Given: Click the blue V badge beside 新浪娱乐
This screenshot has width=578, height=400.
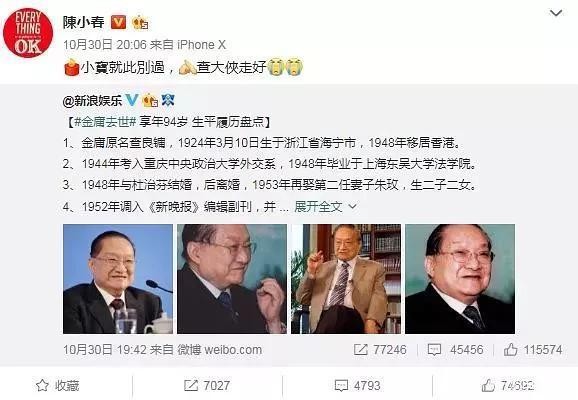Looking at the screenshot, I should point(132,100).
